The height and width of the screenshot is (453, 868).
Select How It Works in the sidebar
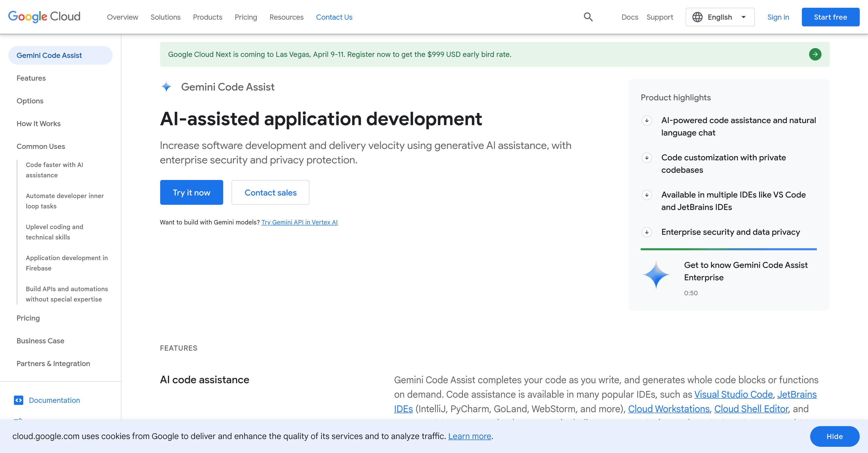point(38,123)
